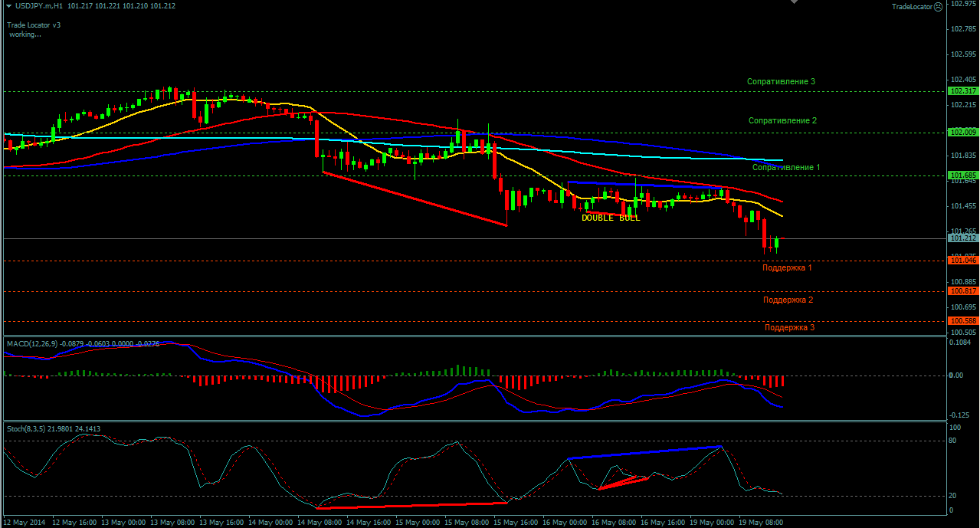Viewport: 980px width, 528px height.
Task: Select the Поддержка 1 level label
Action: click(x=787, y=267)
